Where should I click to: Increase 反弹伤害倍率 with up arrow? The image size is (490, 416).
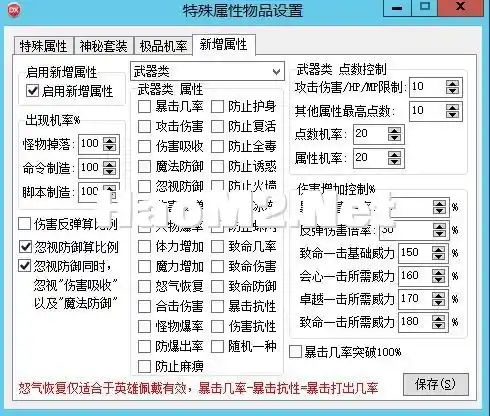point(439,226)
